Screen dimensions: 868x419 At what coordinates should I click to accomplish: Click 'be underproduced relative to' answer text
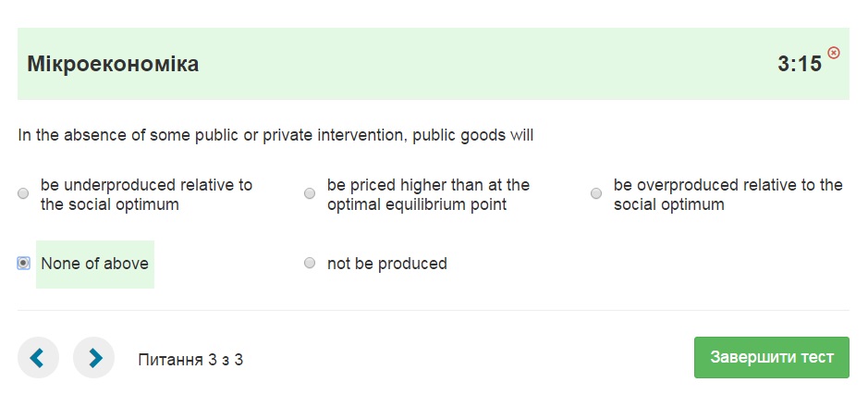(x=146, y=185)
